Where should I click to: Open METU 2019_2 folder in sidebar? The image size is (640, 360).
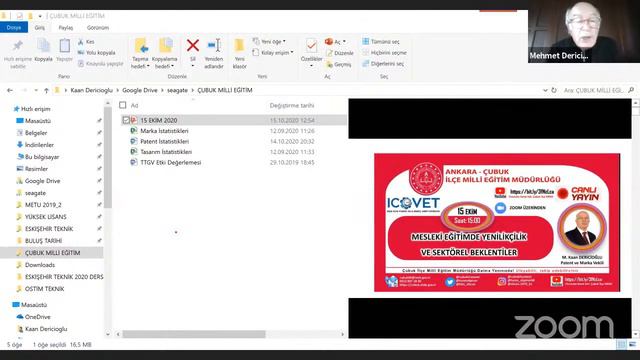43,205
